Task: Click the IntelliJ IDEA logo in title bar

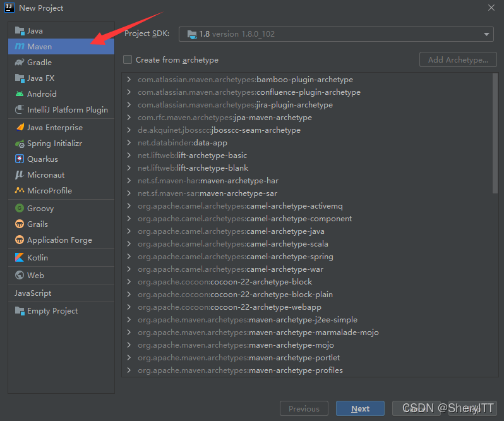Action: pyautogui.click(x=9, y=8)
